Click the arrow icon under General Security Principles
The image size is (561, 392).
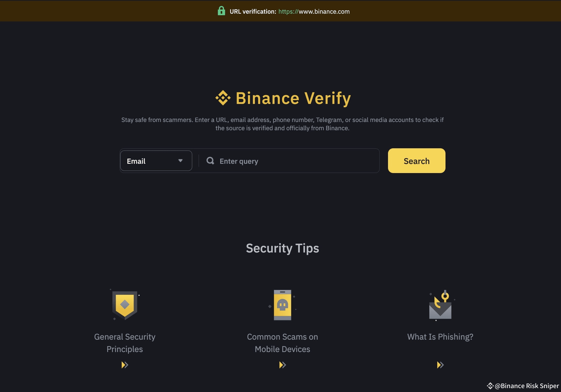(125, 365)
